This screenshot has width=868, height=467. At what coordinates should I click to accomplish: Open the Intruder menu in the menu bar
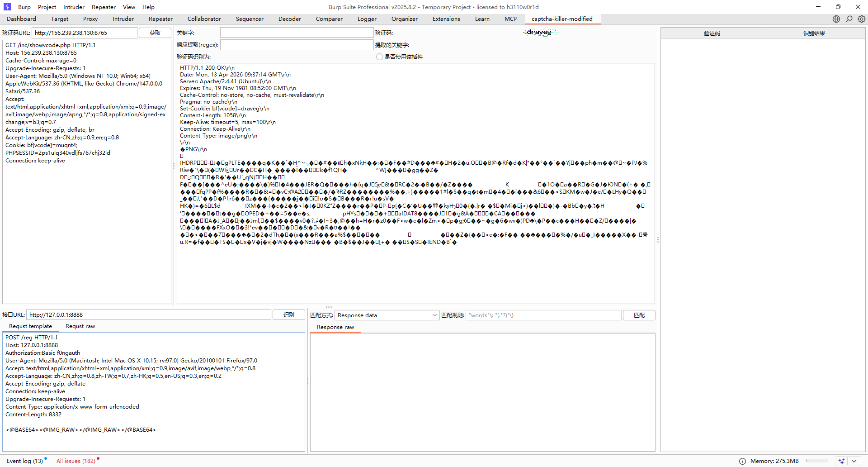pos(74,7)
